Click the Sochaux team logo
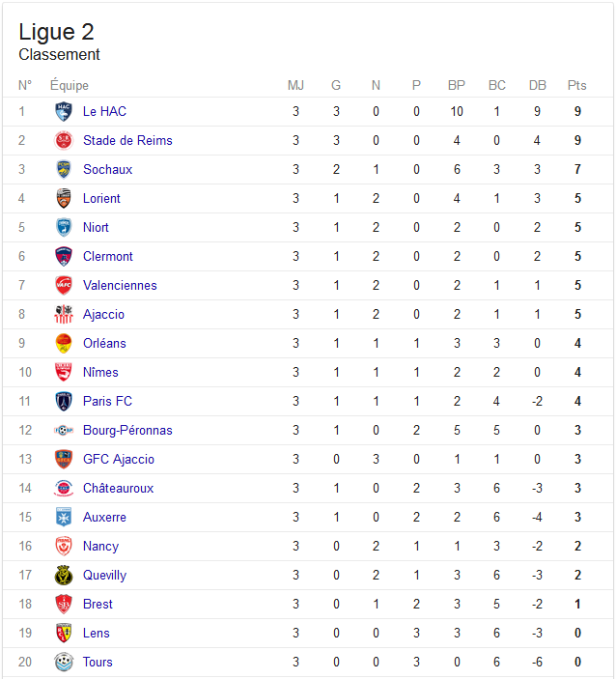This screenshot has height=679, width=616. pyautogui.click(x=64, y=169)
